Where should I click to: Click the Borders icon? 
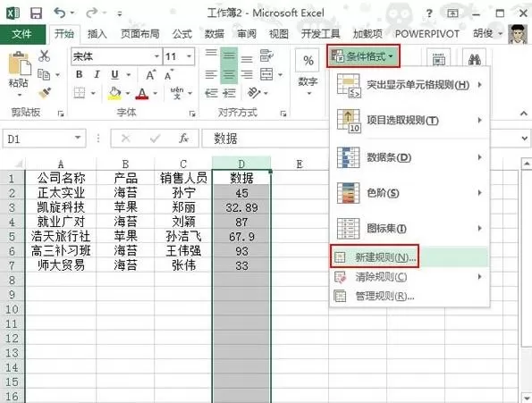(80, 93)
